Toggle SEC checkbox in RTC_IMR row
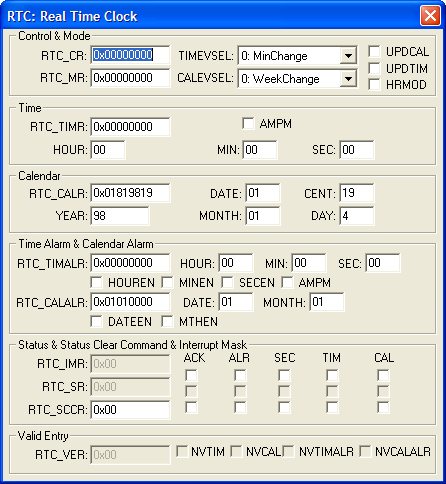Image resolution: width=446 pixels, height=484 pixels. [x=284, y=375]
